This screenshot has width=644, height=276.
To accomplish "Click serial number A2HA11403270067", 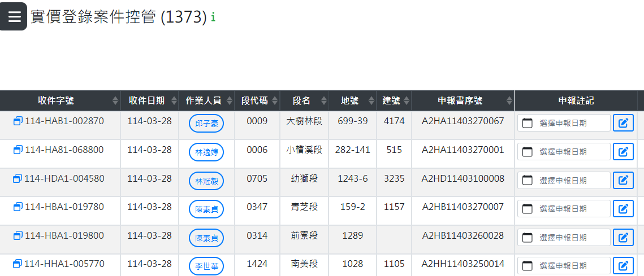I will [463, 121].
